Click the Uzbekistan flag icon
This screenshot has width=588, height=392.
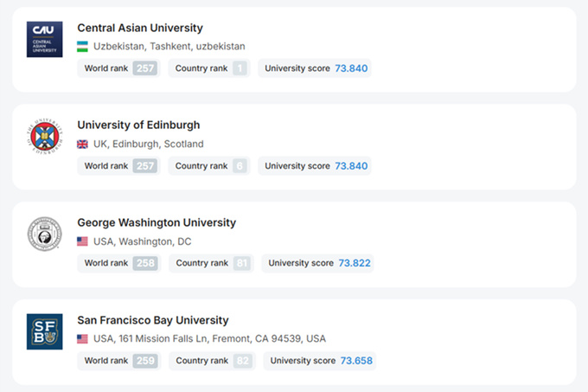click(x=83, y=46)
